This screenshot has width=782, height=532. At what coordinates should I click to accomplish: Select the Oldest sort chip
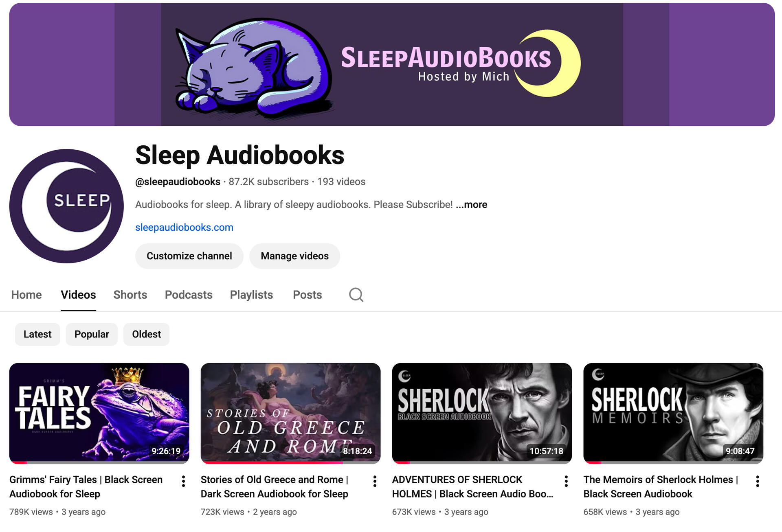146,334
